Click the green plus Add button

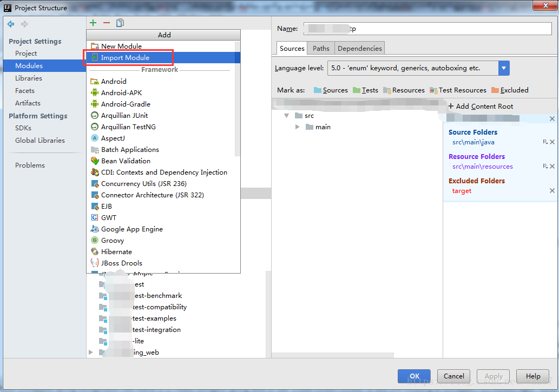tap(93, 23)
